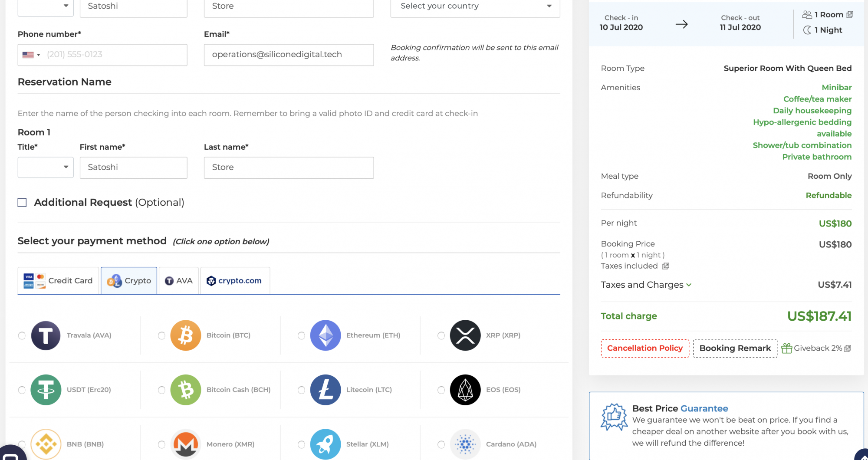Viewport: 868px width, 460px height.
Task: Open the Cancellation Policy button
Action: coord(645,348)
